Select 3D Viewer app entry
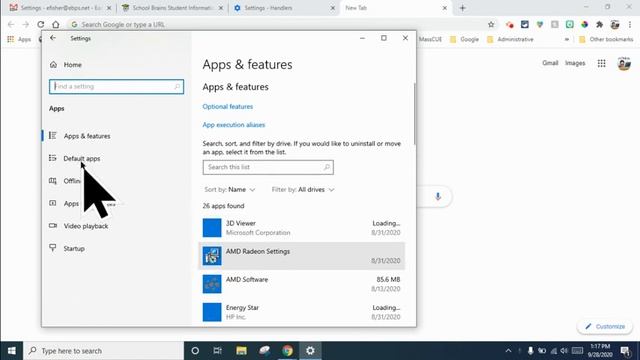Viewport: 640px width, 360px height. click(302, 228)
